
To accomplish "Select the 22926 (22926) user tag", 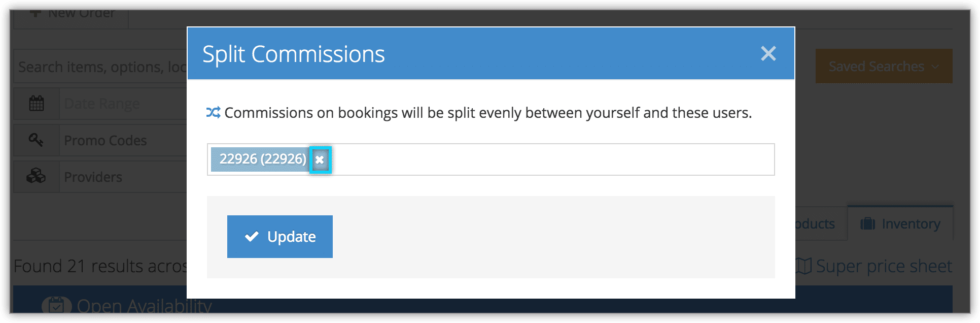I will click(x=263, y=159).
